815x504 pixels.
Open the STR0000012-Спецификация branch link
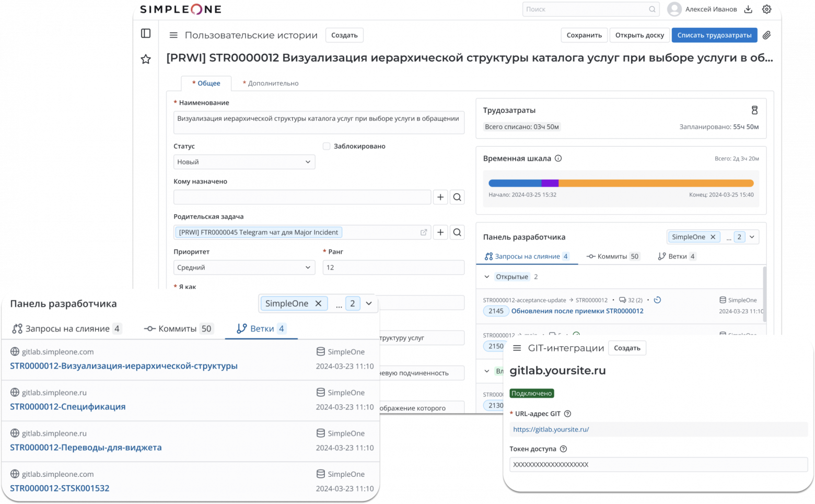click(67, 406)
